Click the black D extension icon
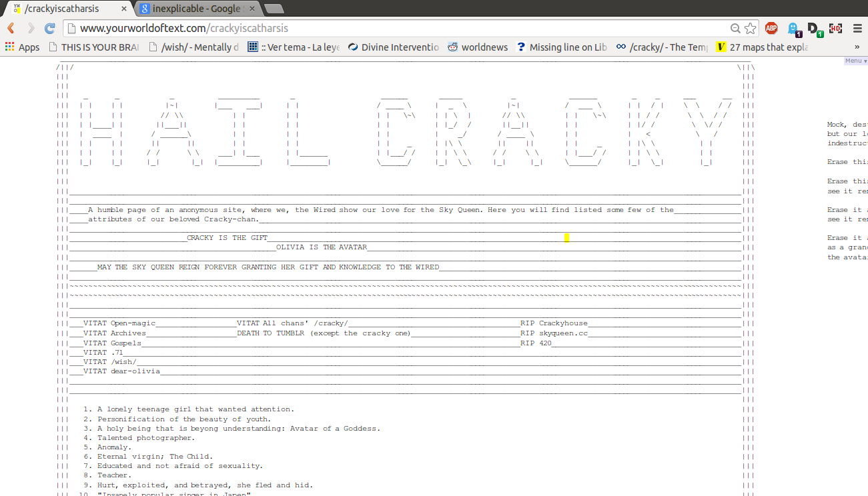 [814, 29]
